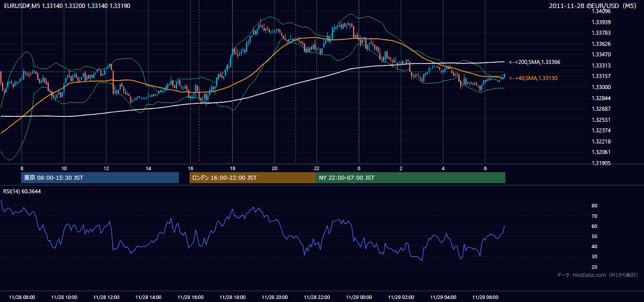Click time label 11/28 16:00
This screenshot has width=644, height=302.
190,297
